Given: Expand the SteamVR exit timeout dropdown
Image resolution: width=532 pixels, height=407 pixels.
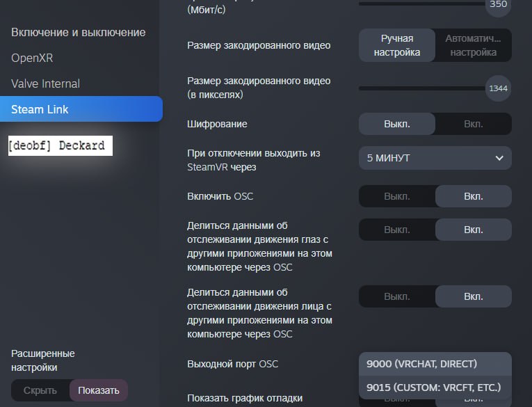Looking at the screenshot, I should coord(435,158).
